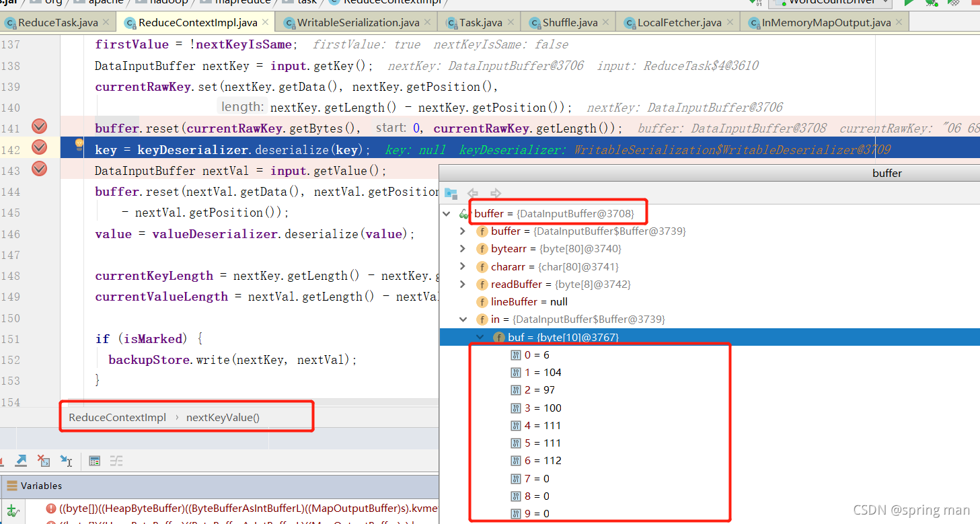Switch to LocalFetcher.java tab

pos(679,22)
